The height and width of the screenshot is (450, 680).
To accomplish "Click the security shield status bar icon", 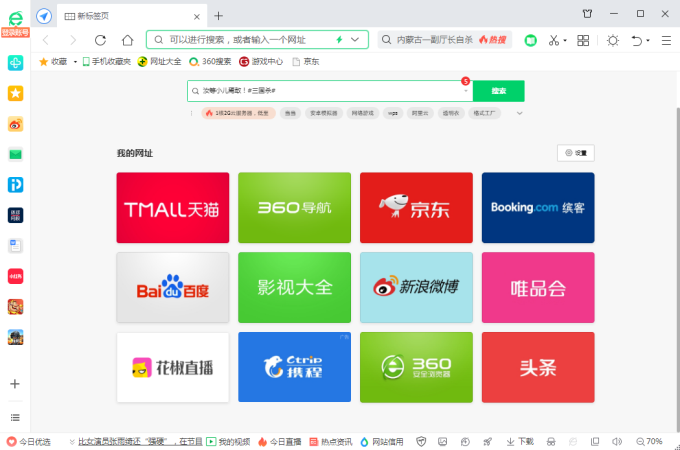I will point(421,441).
